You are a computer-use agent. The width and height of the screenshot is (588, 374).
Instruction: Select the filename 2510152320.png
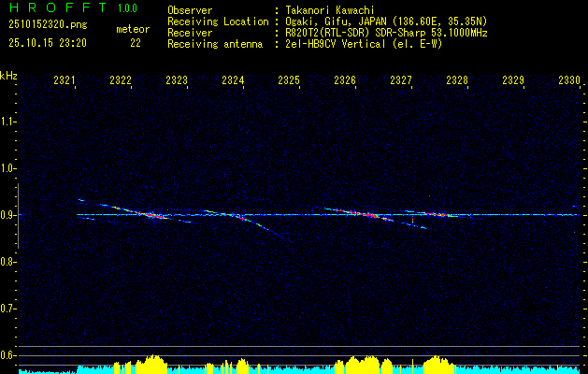coord(48,25)
